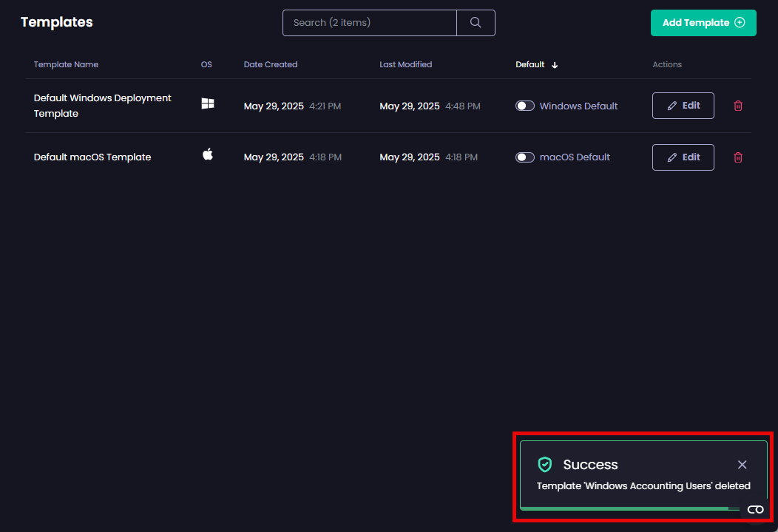Screen dimensions: 778x532
Task: Sort by Template Name column header
Action: (x=66, y=64)
